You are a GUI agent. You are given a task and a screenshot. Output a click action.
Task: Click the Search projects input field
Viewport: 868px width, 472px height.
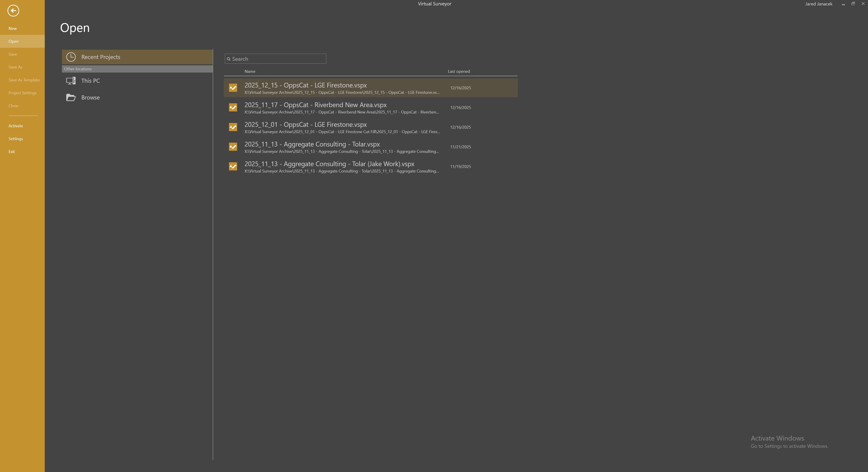pyautogui.click(x=275, y=59)
